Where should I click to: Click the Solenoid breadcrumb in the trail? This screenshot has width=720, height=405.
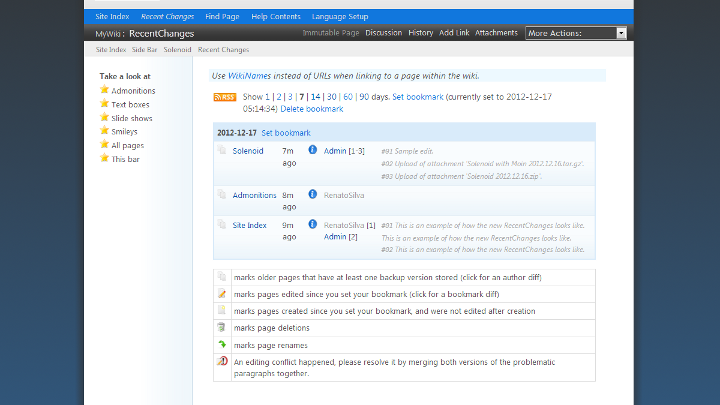click(x=178, y=49)
